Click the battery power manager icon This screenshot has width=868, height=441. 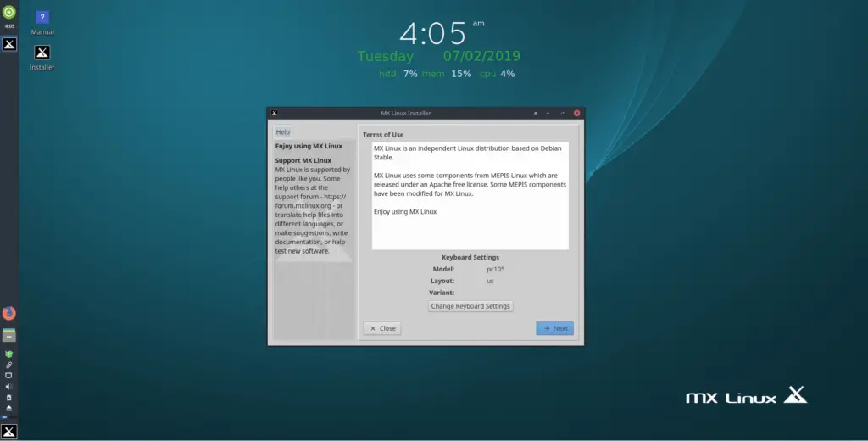(x=8, y=398)
